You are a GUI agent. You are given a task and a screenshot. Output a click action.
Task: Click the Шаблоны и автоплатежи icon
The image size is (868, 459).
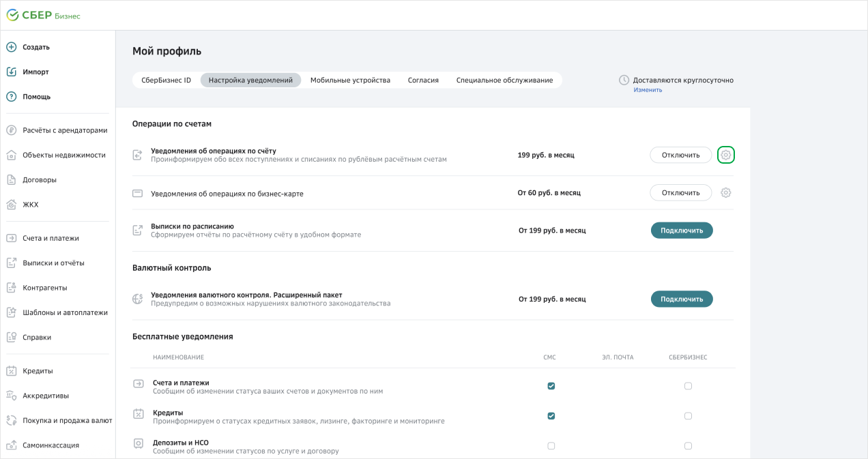11,312
